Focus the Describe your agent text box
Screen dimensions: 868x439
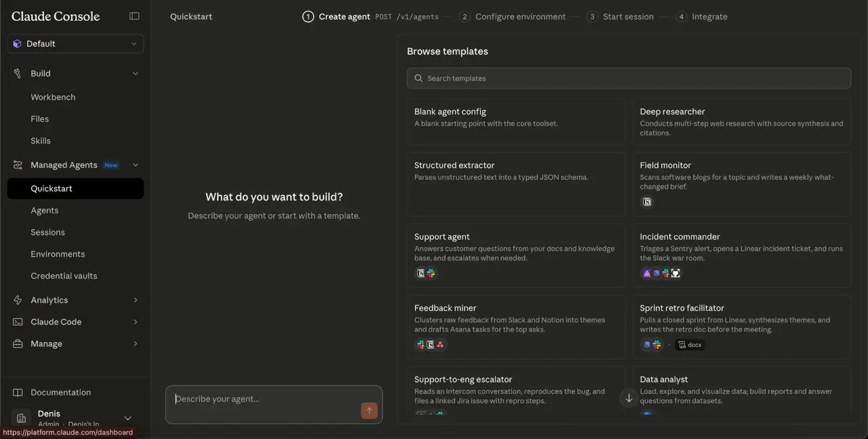[274, 404]
